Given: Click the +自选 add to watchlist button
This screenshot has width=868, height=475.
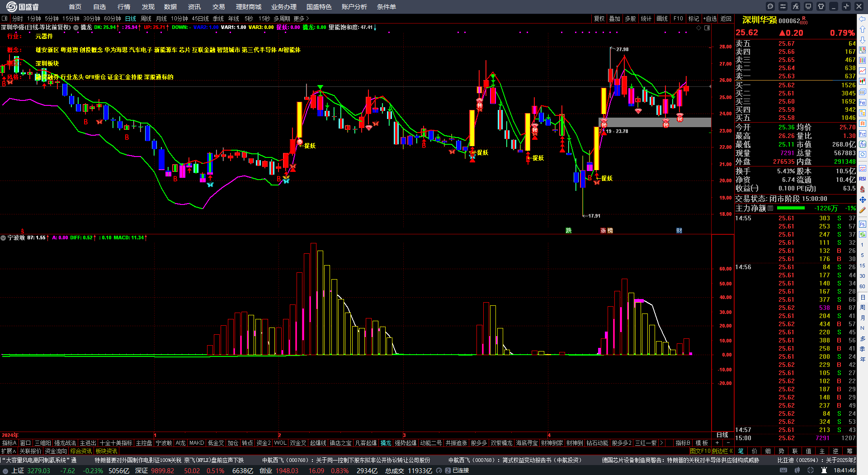Looking at the screenshot, I should click(x=710, y=19).
